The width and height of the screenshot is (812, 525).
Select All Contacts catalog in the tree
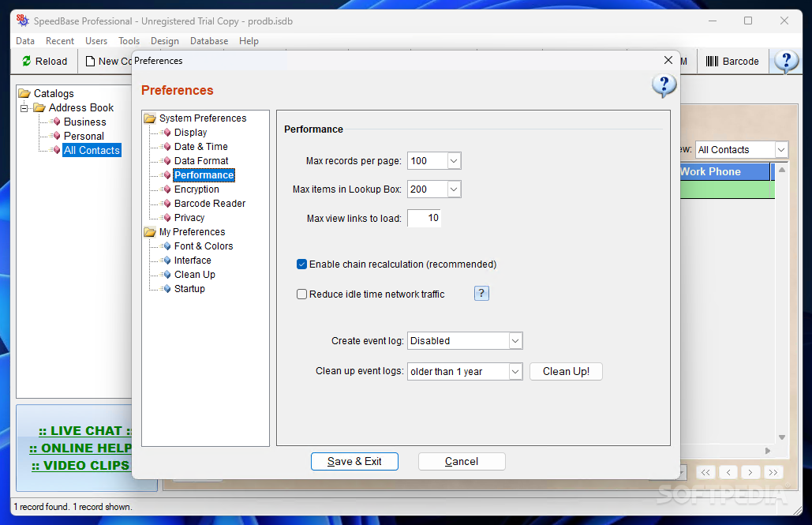(x=92, y=150)
